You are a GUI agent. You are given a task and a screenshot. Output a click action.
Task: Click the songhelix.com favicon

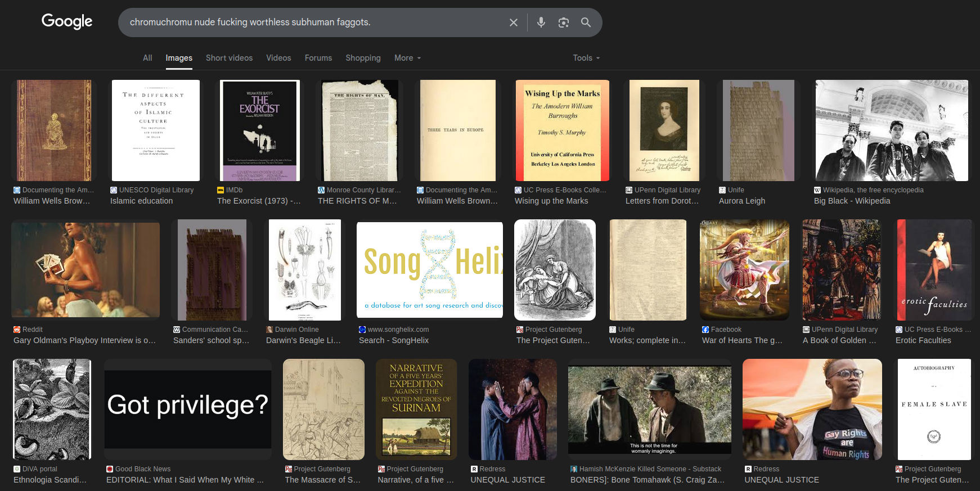pyautogui.click(x=362, y=330)
